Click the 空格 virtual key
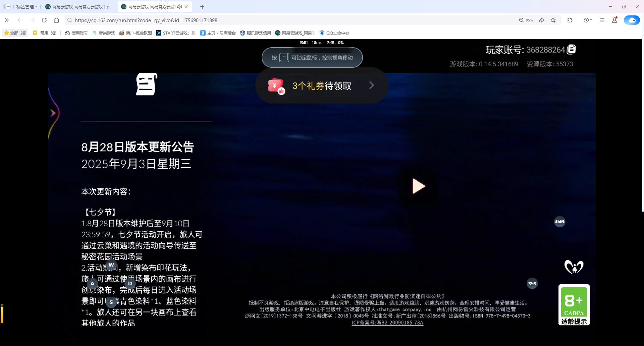Screen dimensions: 644x346 (x=532, y=284)
